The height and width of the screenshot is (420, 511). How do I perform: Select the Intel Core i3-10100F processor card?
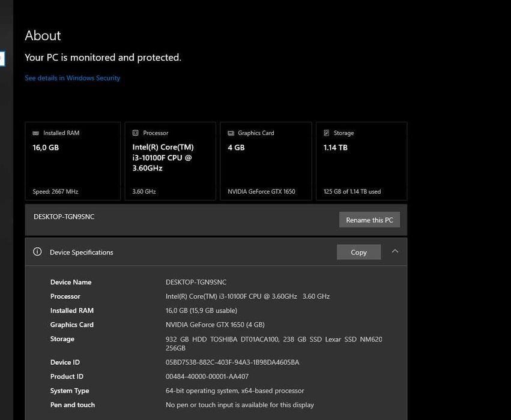(x=170, y=161)
